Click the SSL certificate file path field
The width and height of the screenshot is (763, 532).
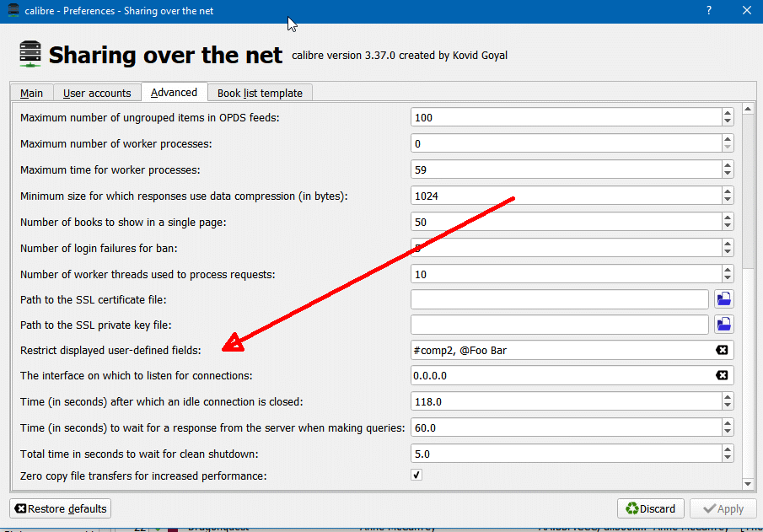pyautogui.click(x=560, y=299)
